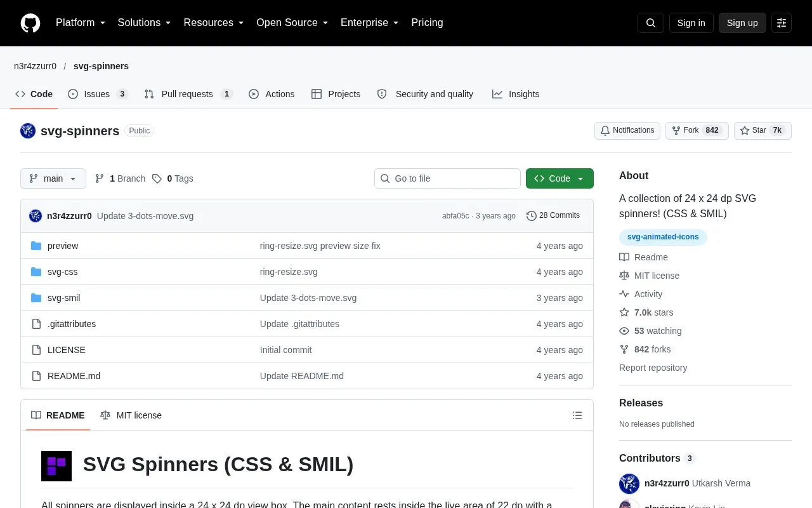
Task: Open the green Code dropdown button
Action: (560, 178)
